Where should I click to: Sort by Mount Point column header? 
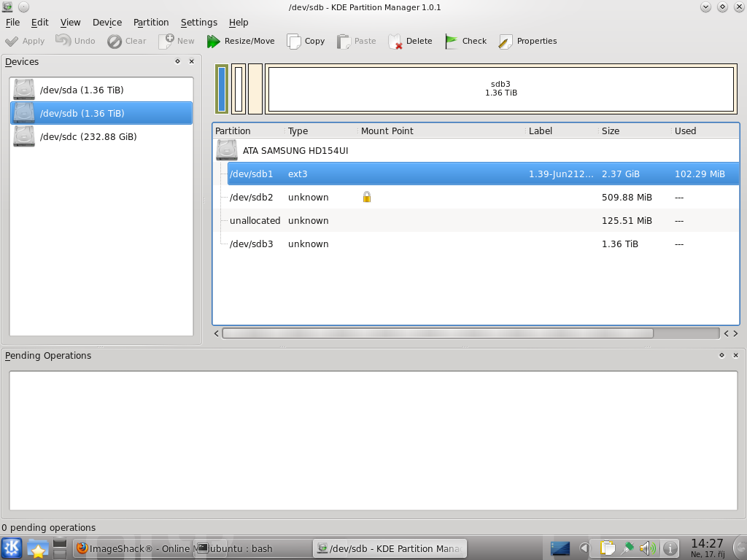coord(441,131)
